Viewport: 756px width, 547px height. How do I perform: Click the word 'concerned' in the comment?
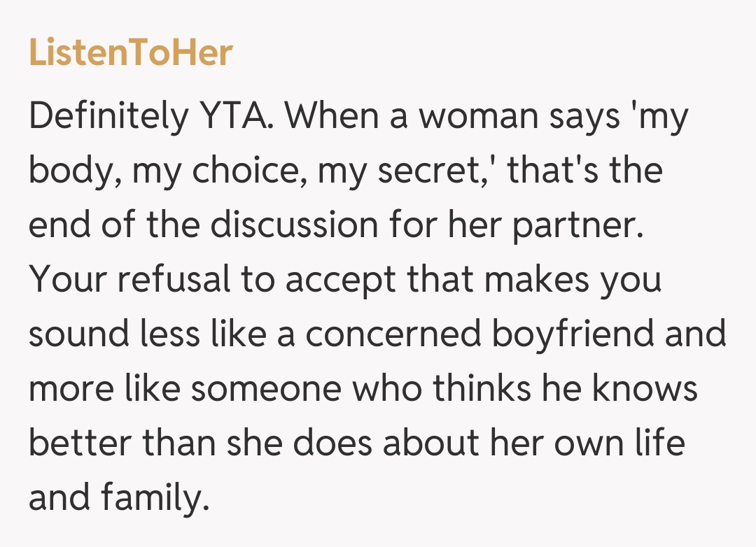click(393, 335)
